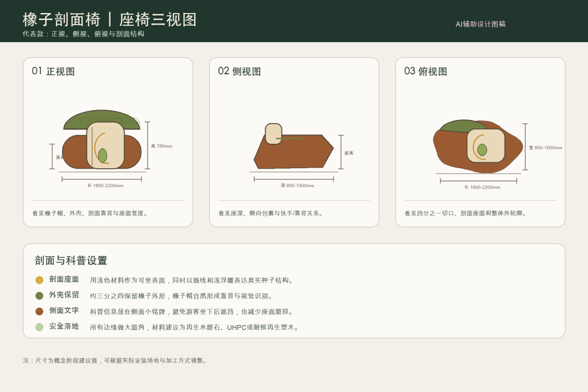This screenshot has height=392, width=588.
Task: Click caption 看见座深、侧向包裹与扶手/靠背关系
Action: tap(271, 213)
